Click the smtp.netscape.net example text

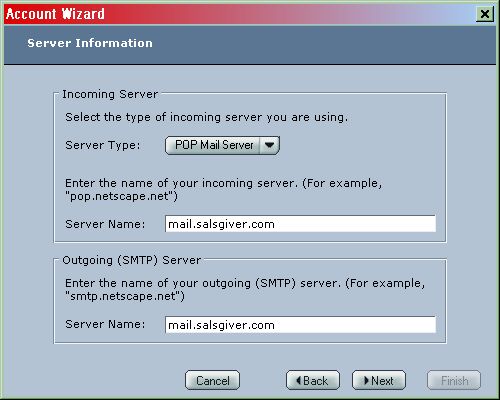point(125,296)
